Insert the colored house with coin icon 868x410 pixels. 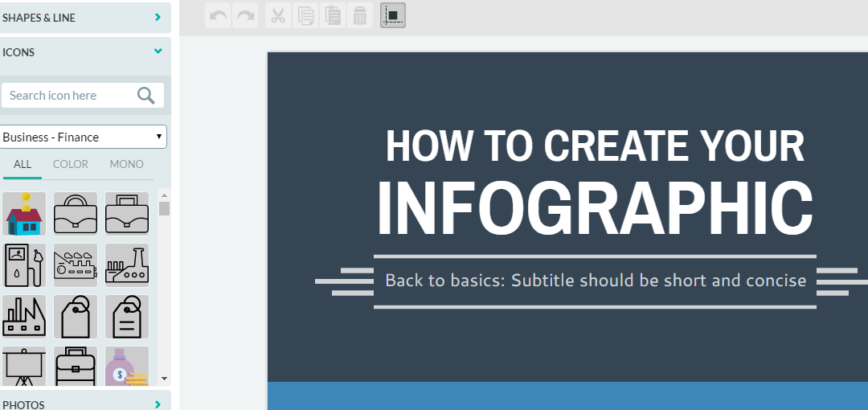24,214
